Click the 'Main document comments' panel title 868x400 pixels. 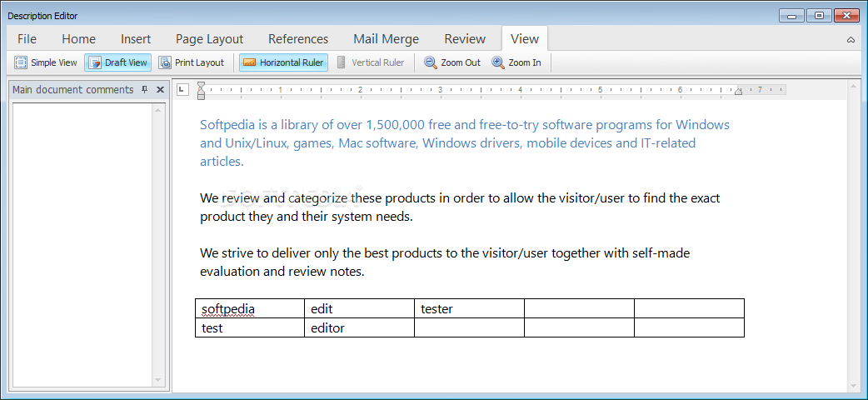point(73,90)
